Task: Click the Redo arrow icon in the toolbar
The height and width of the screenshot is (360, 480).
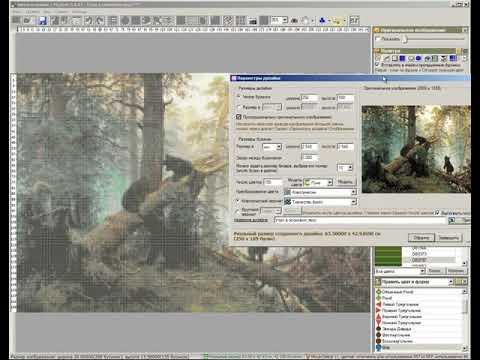Action: 100,21
